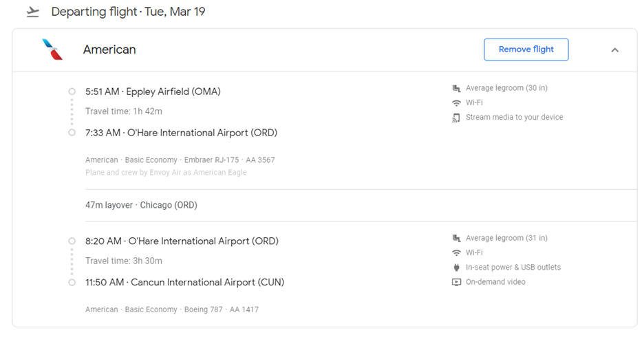This screenshot has height=337, width=644.
Task: Click the American Airlines logo
Action: coord(52,50)
